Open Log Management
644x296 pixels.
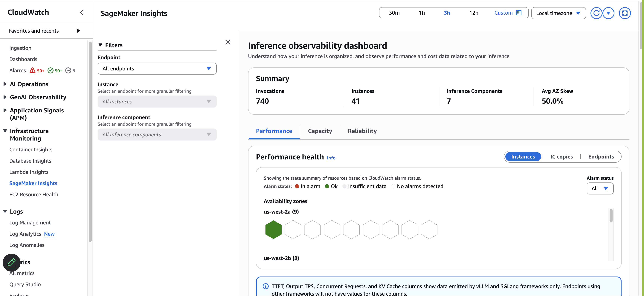pos(30,223)
